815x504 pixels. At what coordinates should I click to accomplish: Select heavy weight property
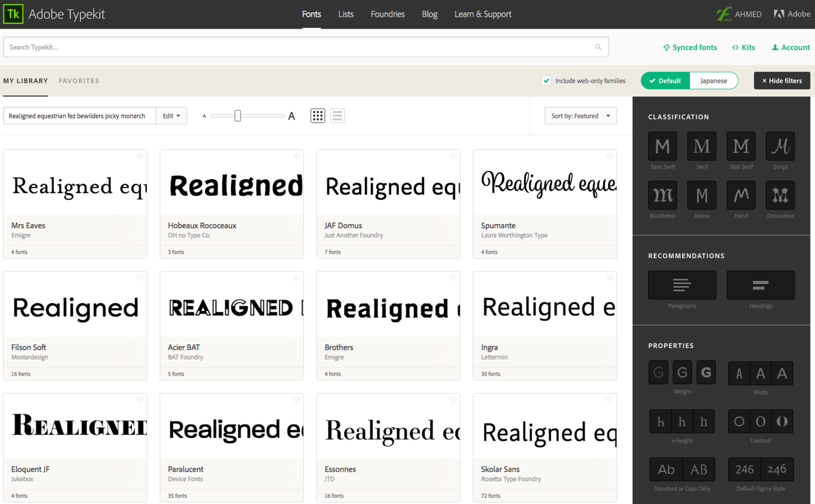pos(706,372)
